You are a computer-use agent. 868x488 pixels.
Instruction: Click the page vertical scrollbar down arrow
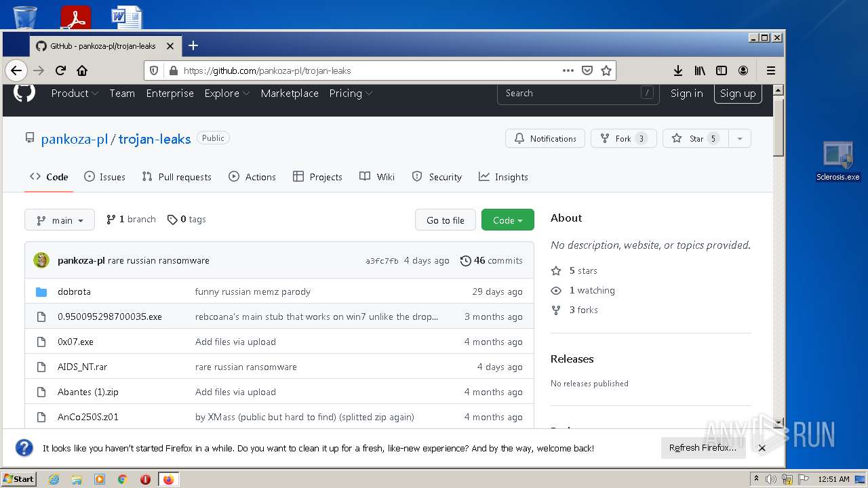click(778, 422)
